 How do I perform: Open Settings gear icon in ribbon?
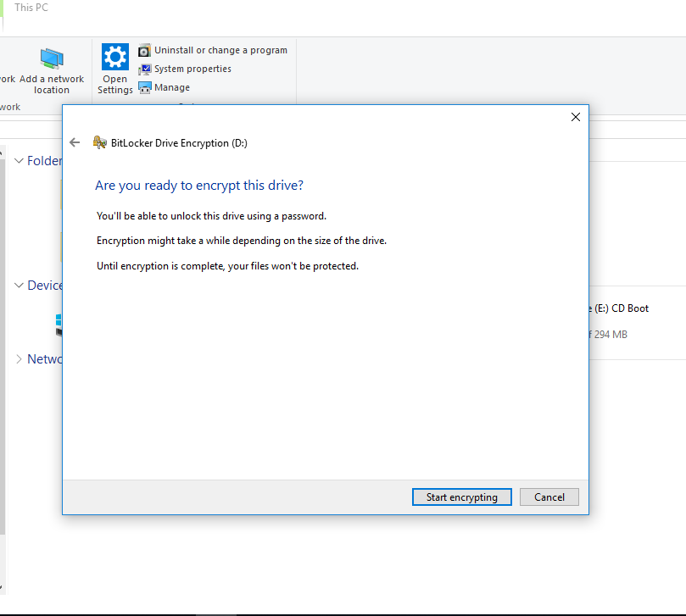115,57
